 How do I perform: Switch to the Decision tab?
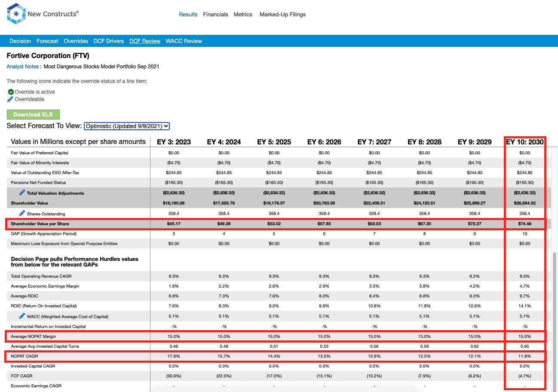[x=20, y=41]
